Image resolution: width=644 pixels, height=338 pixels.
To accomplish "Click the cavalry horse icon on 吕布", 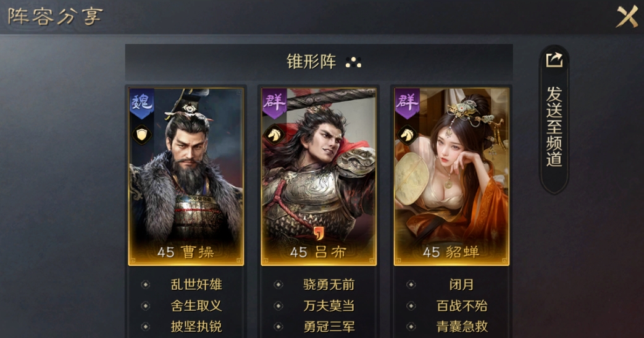I will [x=274, y=135].
